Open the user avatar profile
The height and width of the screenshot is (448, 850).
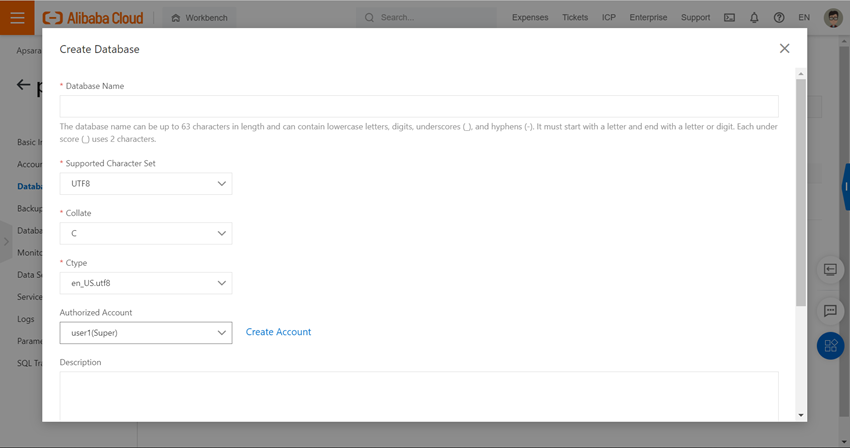pyautogui.click(x=833, y=17)
